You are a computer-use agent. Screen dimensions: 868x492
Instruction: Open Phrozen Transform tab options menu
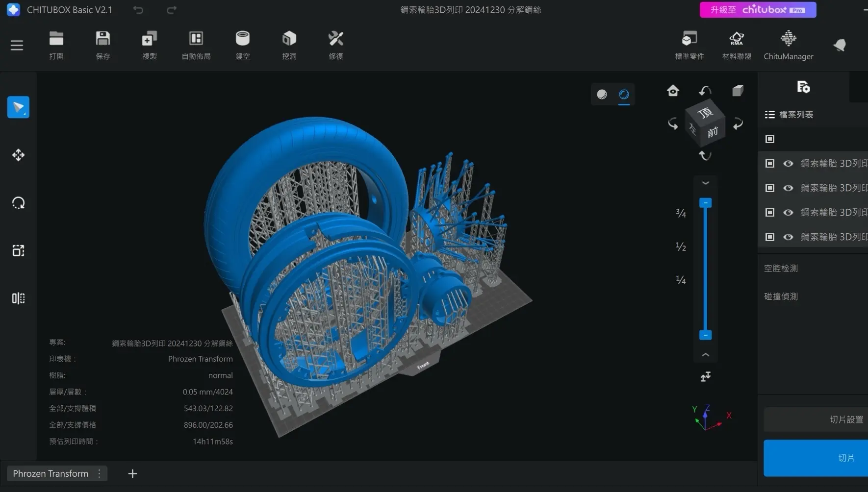100,473
